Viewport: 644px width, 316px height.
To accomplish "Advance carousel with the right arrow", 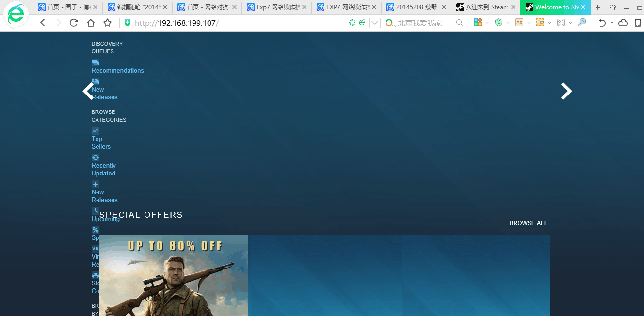I will coord(566,91).
